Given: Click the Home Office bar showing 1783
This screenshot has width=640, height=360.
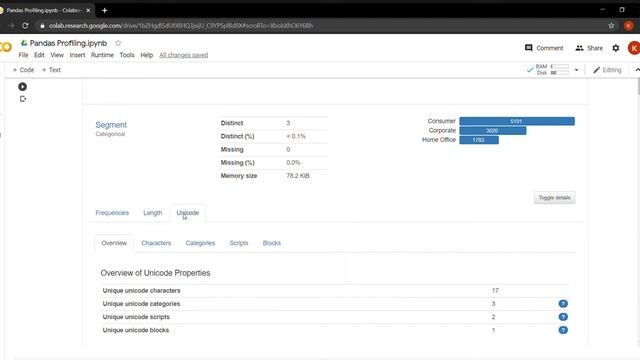Looking at the screenshot, I should 479,140.
